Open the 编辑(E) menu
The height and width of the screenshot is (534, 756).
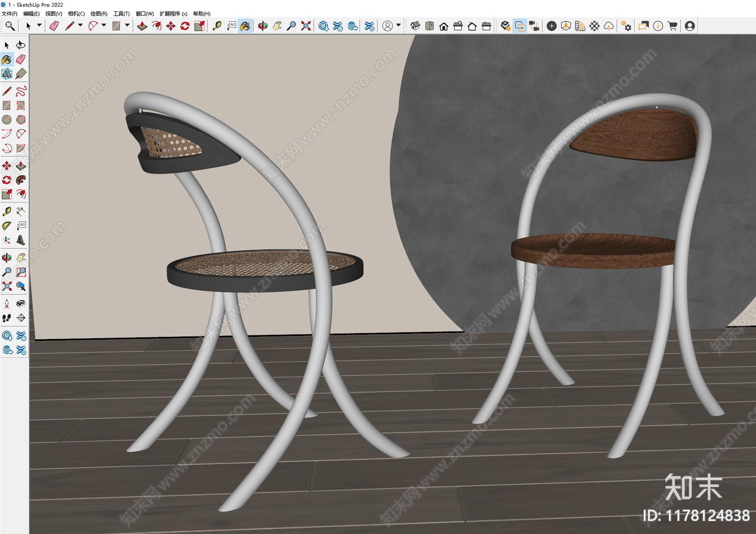click(x=31, y=14)
